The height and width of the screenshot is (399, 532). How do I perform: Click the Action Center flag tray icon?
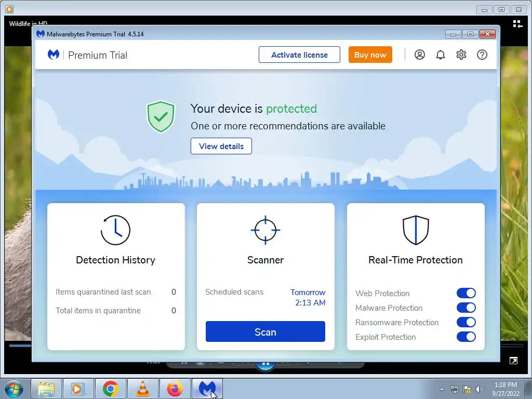(x=467, y=389)
